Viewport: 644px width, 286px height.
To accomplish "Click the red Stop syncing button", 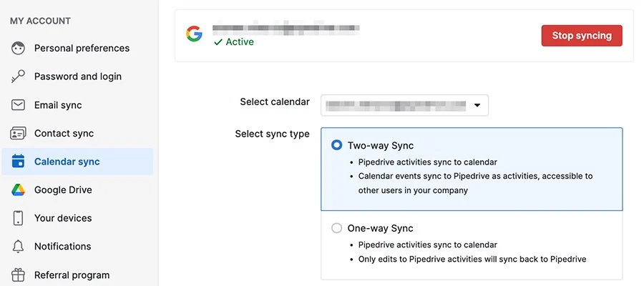I will click(582, 36).
